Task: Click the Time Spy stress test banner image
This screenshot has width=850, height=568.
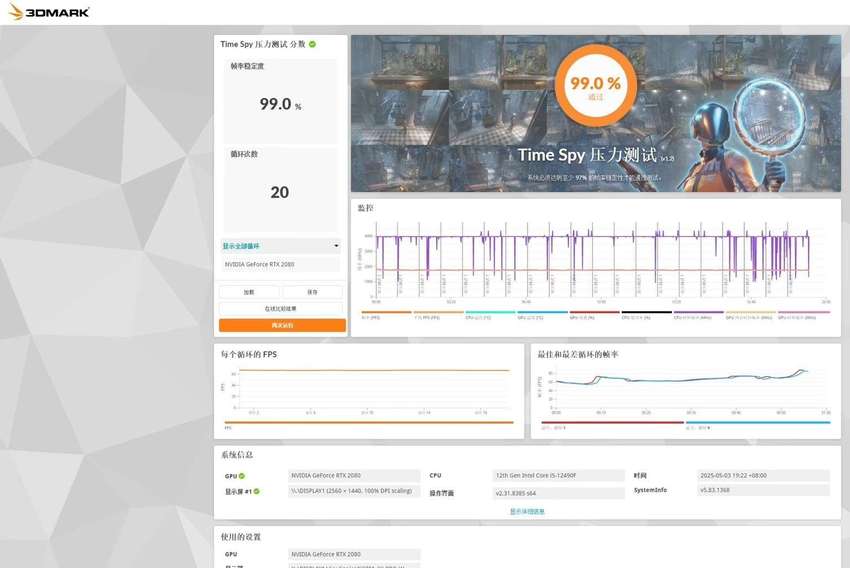Action: pos(596,113)
